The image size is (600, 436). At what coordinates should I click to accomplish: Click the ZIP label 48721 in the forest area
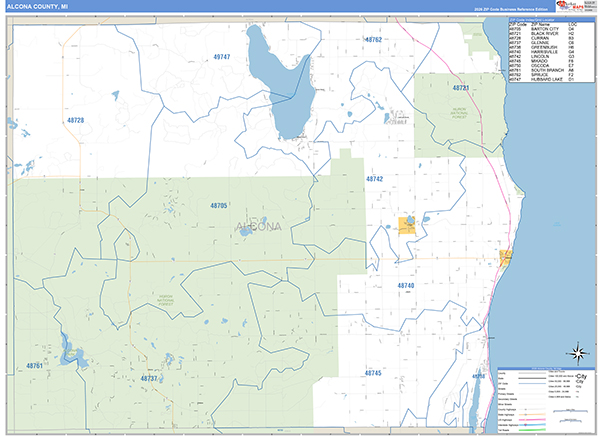(x=461, y=88)
